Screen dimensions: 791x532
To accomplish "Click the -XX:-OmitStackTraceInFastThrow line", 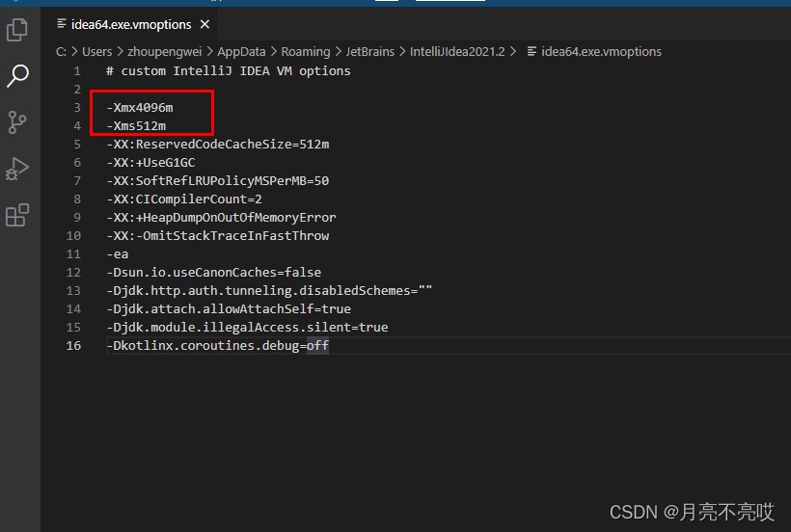I will coord(218,236).
